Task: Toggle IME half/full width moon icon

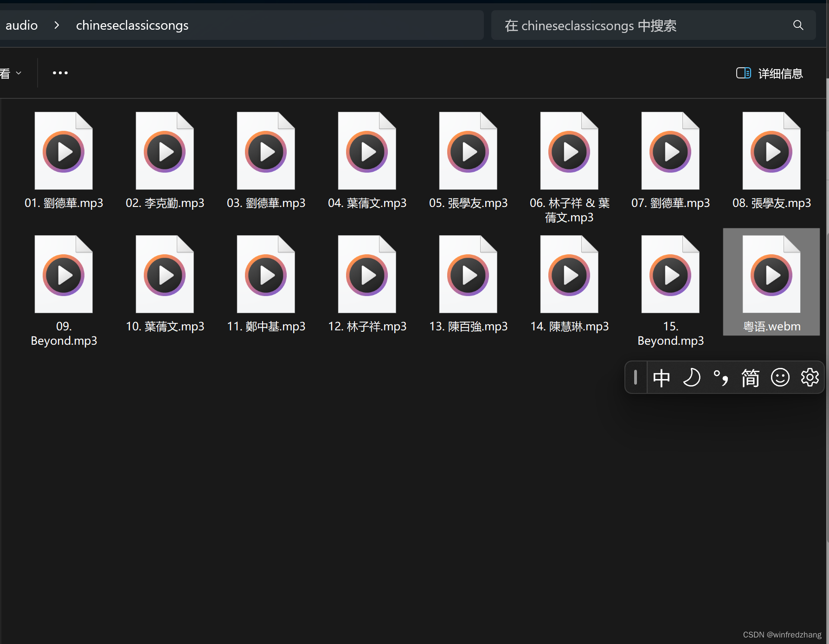Action: pos(691,378)
